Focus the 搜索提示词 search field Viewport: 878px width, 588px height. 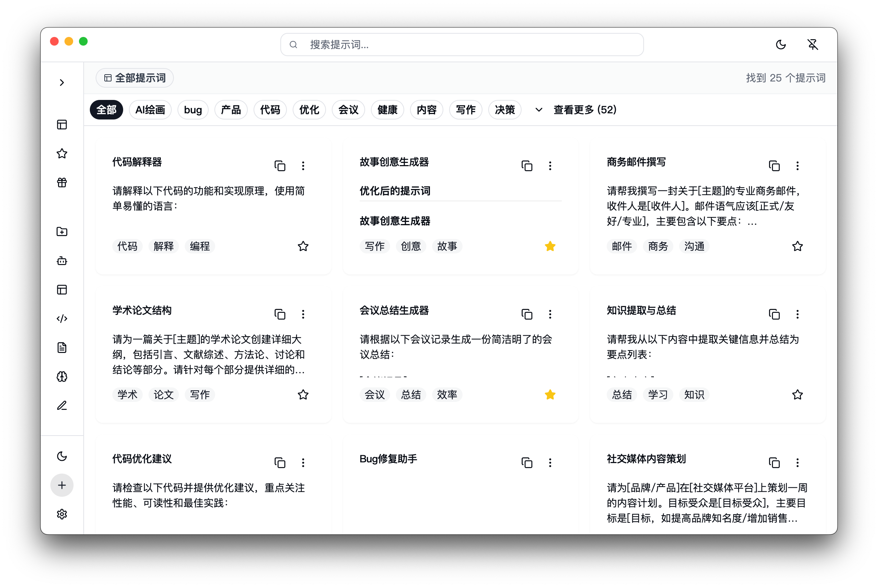(x=462, y=45)
